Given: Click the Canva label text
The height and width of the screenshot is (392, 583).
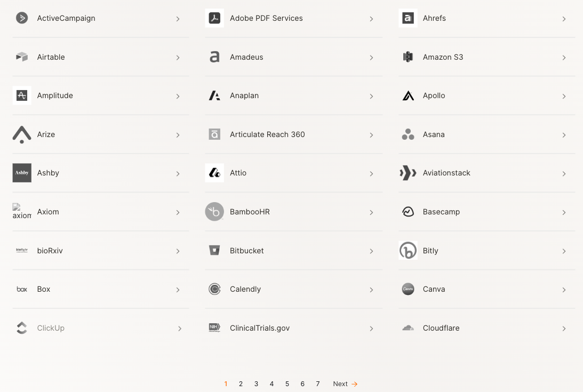Looking at the screenshot, I should click(x=434, y=289).
